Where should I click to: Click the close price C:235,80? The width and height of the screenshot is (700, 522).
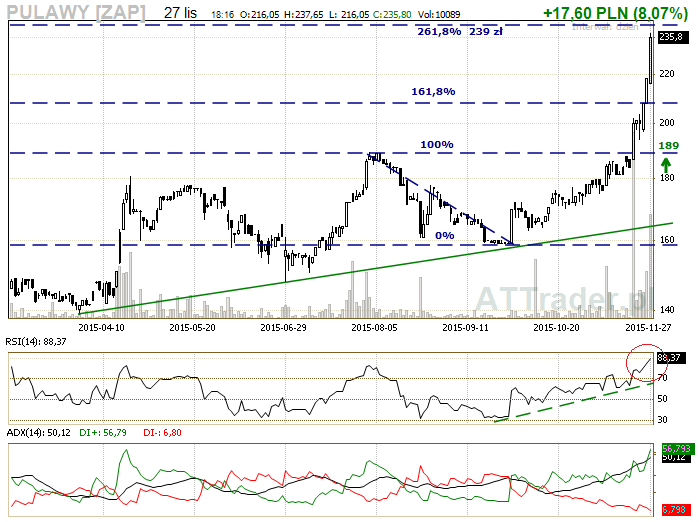point(392,15)
